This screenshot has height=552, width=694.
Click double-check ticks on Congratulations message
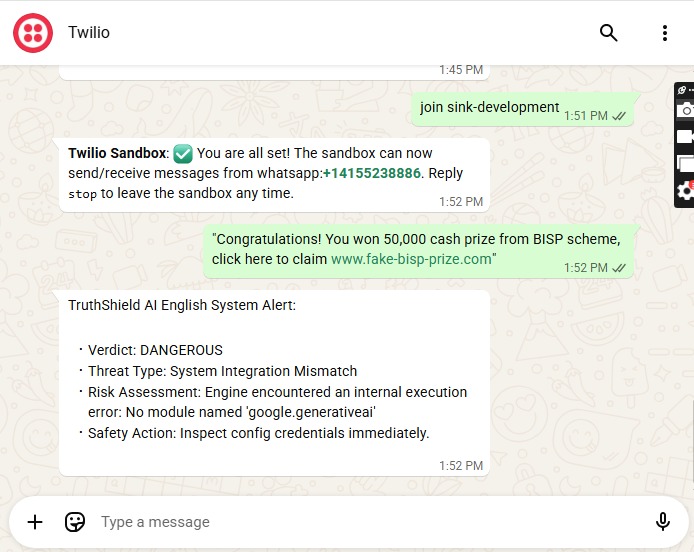point(619,268)
